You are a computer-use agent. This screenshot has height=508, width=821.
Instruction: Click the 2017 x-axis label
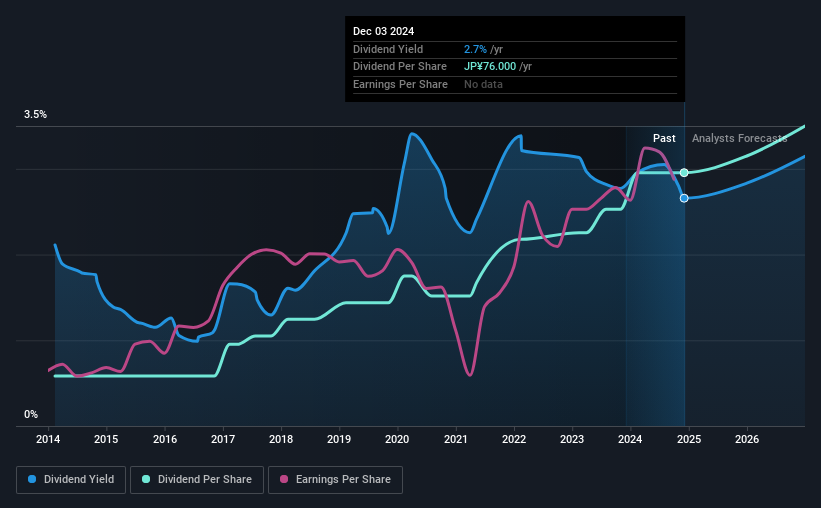pos(223,439)
